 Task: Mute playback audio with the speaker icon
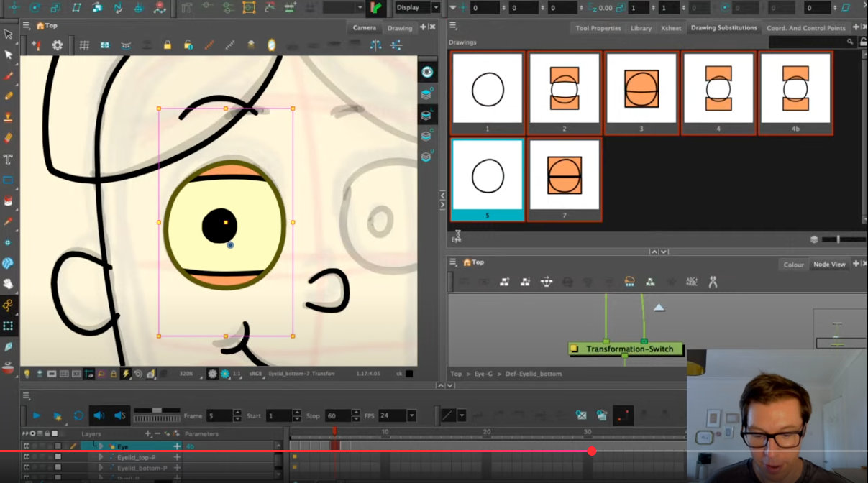(99, 415)
